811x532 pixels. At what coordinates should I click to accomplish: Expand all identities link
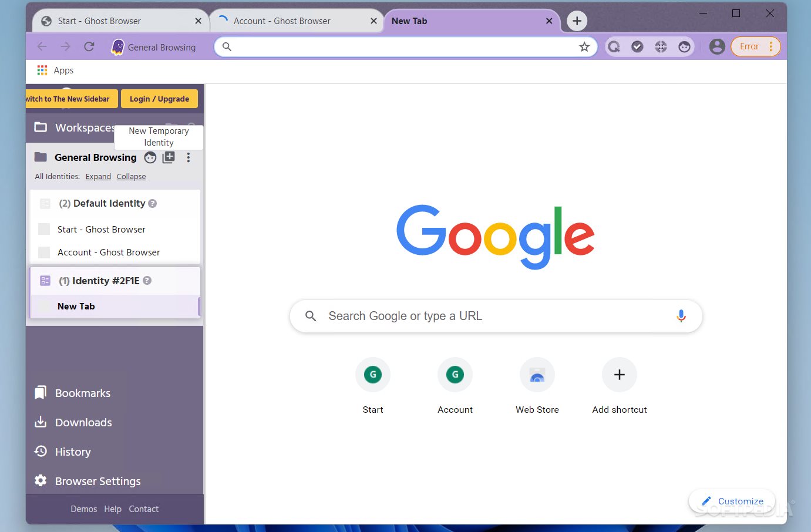[98, 176]
